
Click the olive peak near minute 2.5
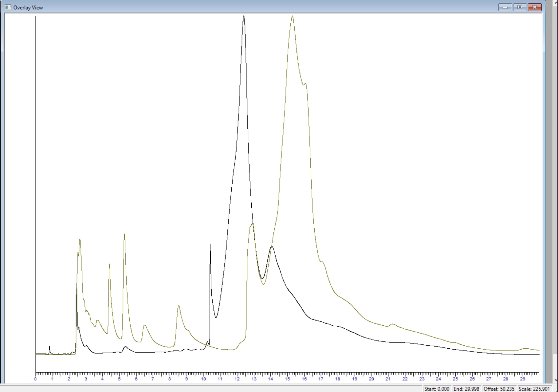[79, 240]
